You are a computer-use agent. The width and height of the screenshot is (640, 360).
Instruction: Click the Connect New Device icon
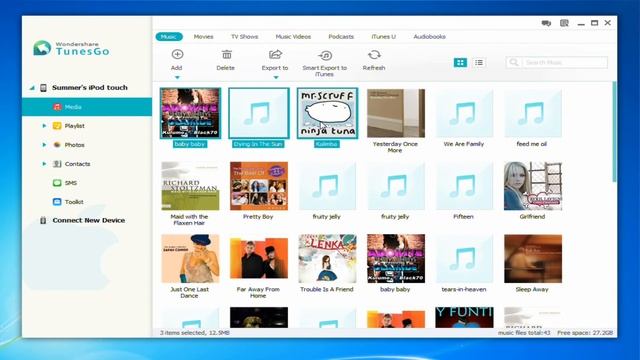tap(43, 220)
